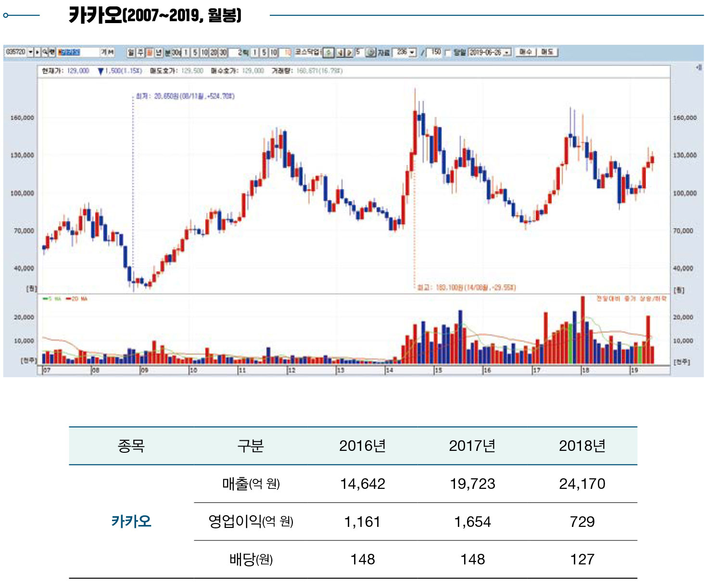Select the 년 (yearly) candle period
The height and width of the screenshot is (588, 707).
point(158,52)
